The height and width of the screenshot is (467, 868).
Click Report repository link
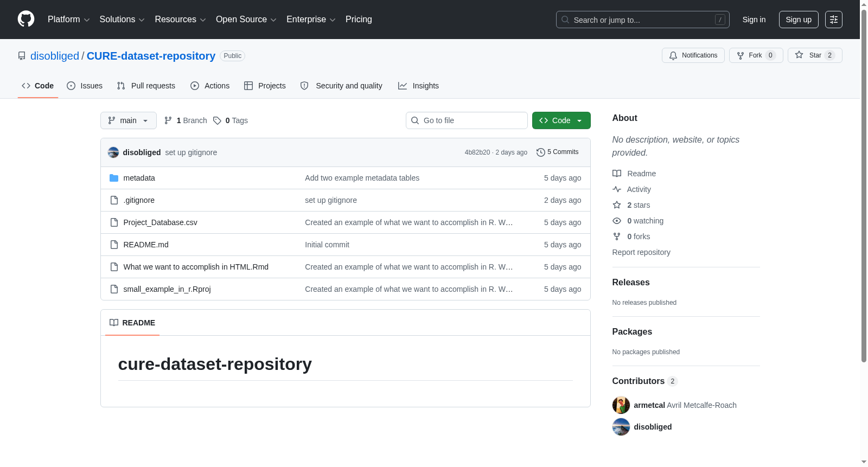tap(641, 252)
